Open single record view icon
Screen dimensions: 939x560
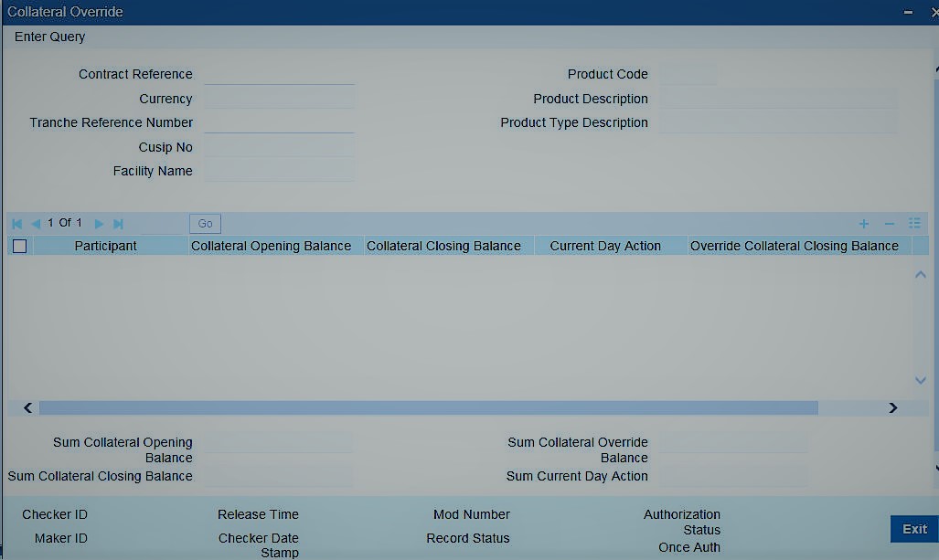[914, 223]
